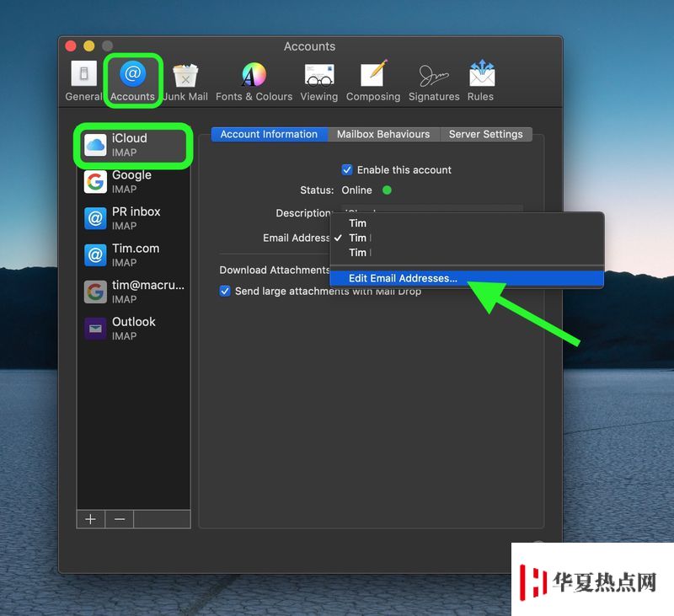Add a new account with plus button
Screen dimensions: 674x616
click(x=91, y=519)
